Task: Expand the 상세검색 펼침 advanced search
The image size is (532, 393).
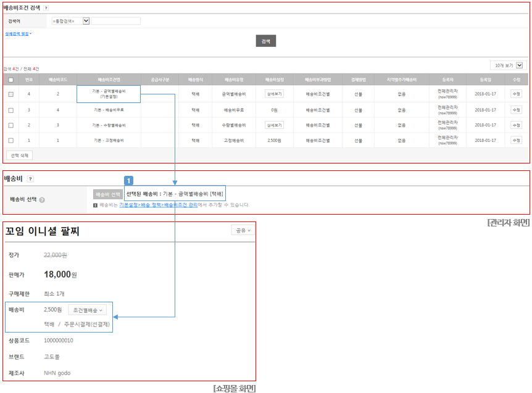Action: [x=19, y=34]
